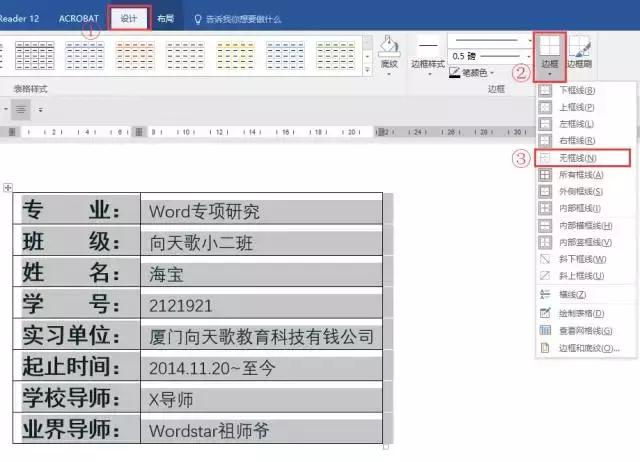The width and height of the screenshot is (640, 462).
Task: Choose 左框线(L) left border
Action: [586, 124]
